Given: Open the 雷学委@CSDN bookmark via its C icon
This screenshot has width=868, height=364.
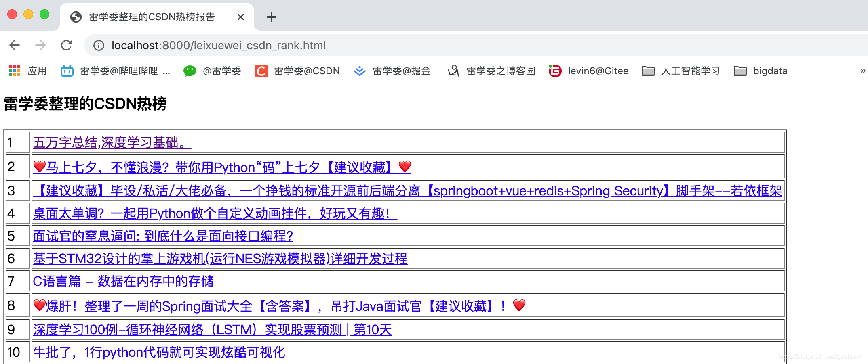Looking at the screenshot, I should pos(261,71).
